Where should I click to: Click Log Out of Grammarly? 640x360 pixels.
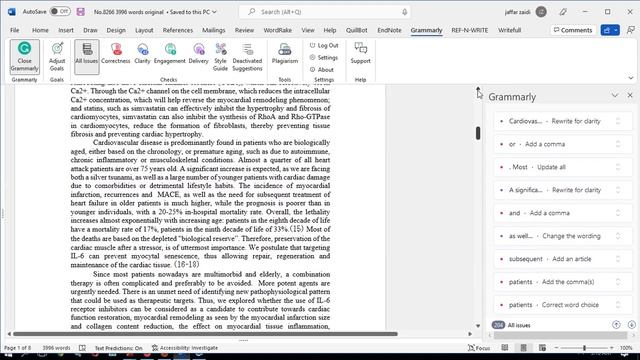pyautogui.click(x=324, y=45)
